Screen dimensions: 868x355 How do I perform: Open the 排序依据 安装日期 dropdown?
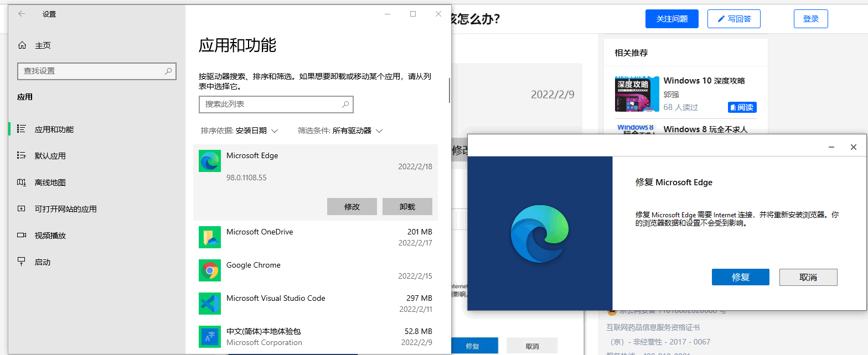point(239,131)
